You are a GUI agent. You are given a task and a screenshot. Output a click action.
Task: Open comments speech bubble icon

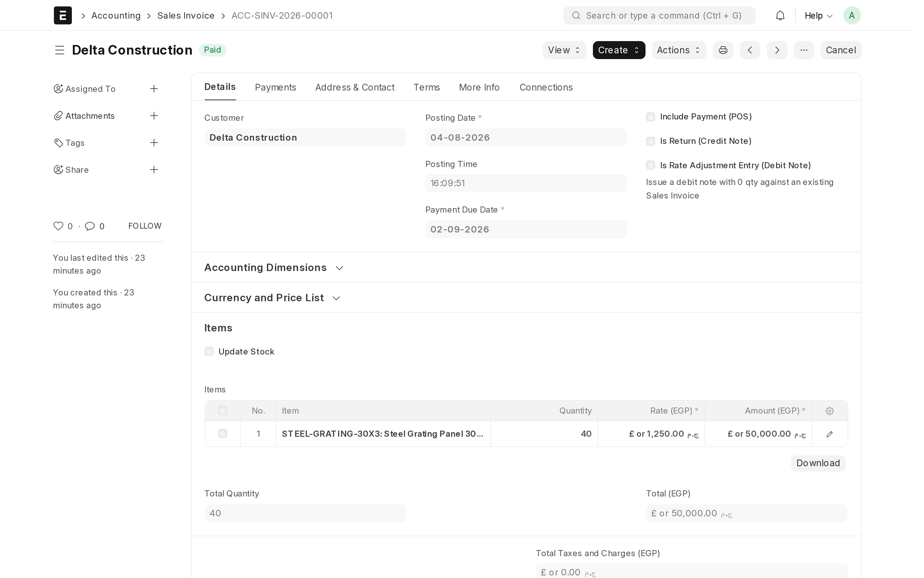90,226
